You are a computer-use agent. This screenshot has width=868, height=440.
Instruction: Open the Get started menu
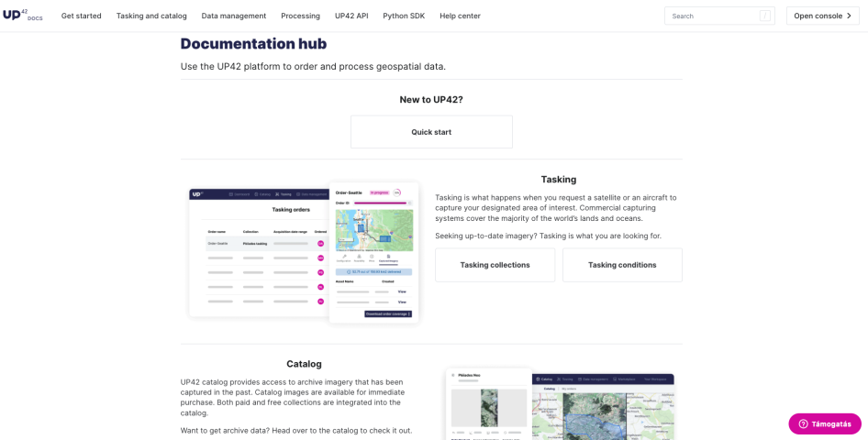click(x=82, y=16)
